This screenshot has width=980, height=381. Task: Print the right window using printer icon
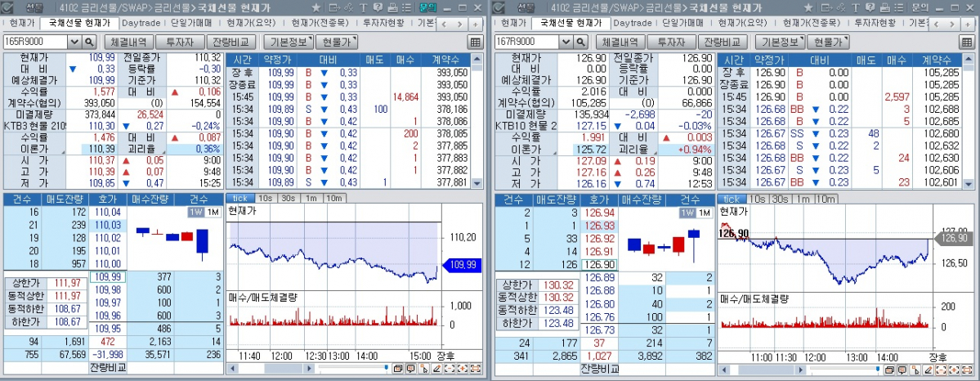[x=884, y=8]
